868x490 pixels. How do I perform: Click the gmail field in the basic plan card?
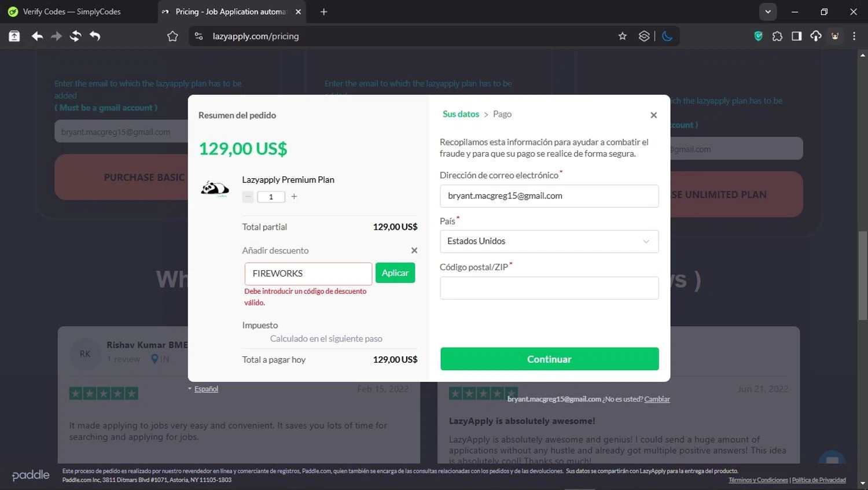pos(122,132)
